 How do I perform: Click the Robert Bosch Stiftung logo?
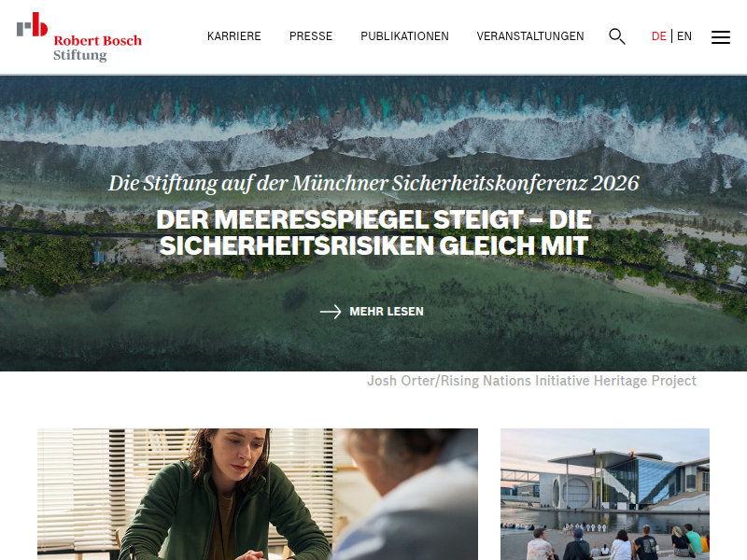pos(79,37)
